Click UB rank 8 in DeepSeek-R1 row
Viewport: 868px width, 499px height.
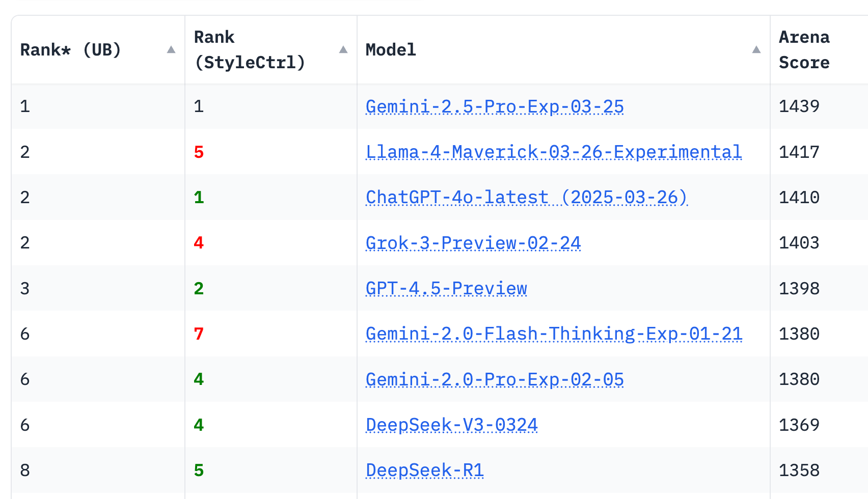[x=25, y=470]
